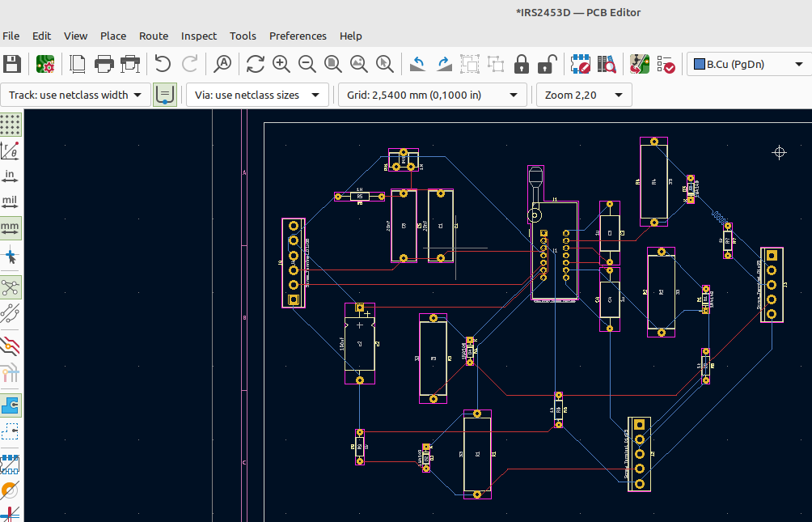Lock selected items with closed padlock

[x=522, y=64]
